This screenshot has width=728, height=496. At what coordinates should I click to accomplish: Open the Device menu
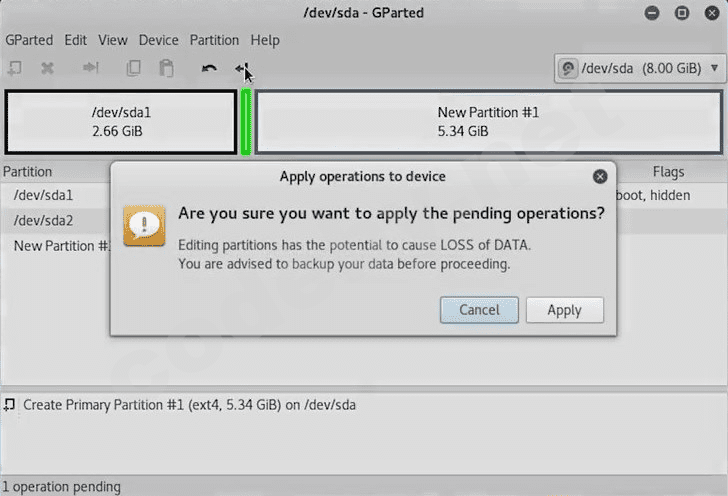coord(158,40)
